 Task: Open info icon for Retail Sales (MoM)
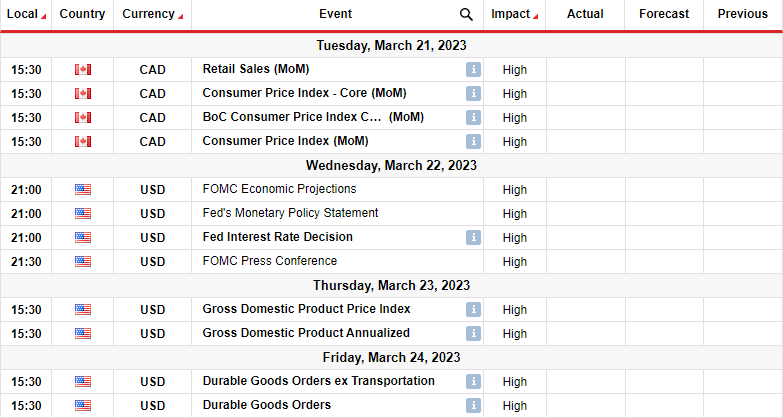tap(473, 69)
